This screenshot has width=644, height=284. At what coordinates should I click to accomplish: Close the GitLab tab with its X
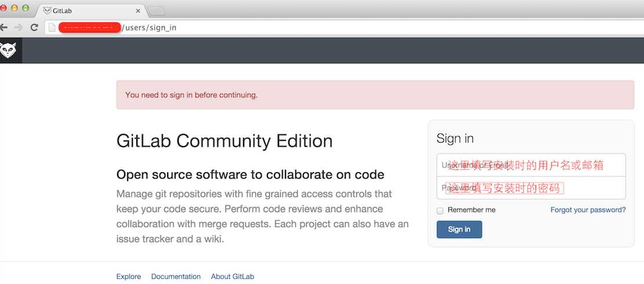[x=137, y=10]
